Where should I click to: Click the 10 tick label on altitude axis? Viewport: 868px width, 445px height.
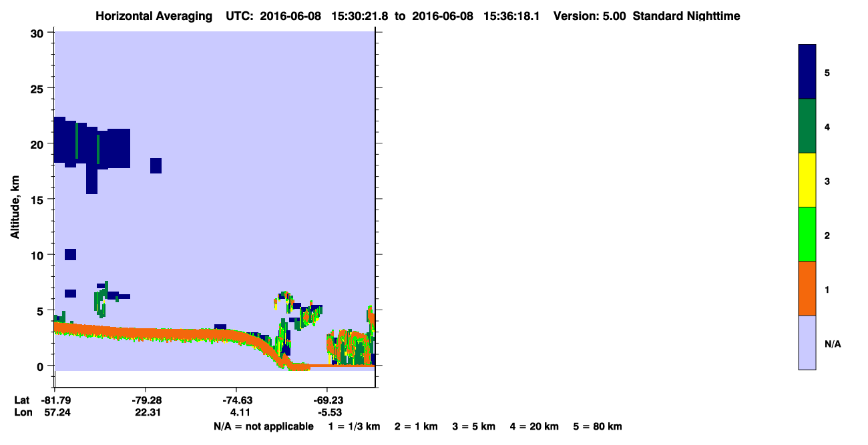[x=37, y=255]
